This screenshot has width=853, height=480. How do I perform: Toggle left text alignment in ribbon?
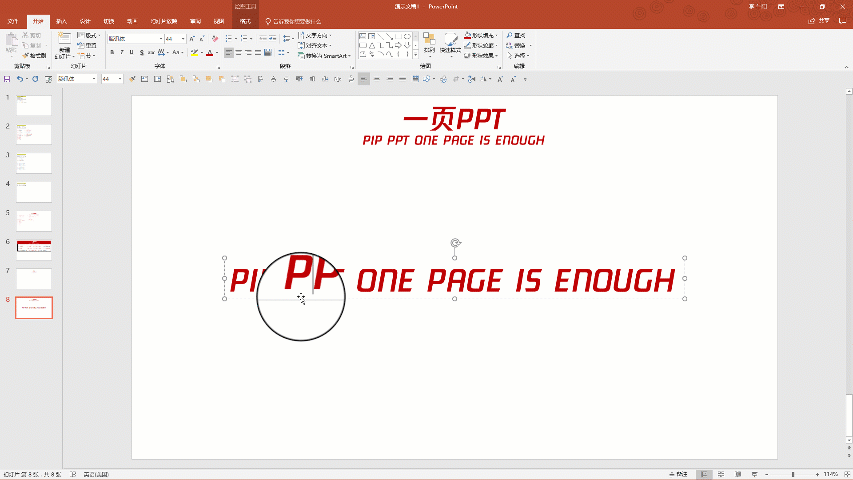[x=228, y=52]
